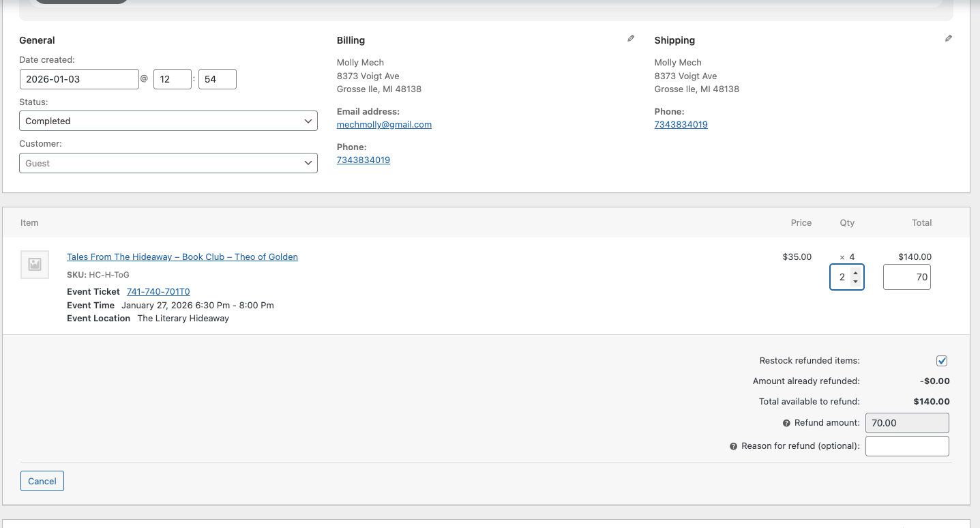Decrease refund quantity with down arrow

tap(855, 282)
